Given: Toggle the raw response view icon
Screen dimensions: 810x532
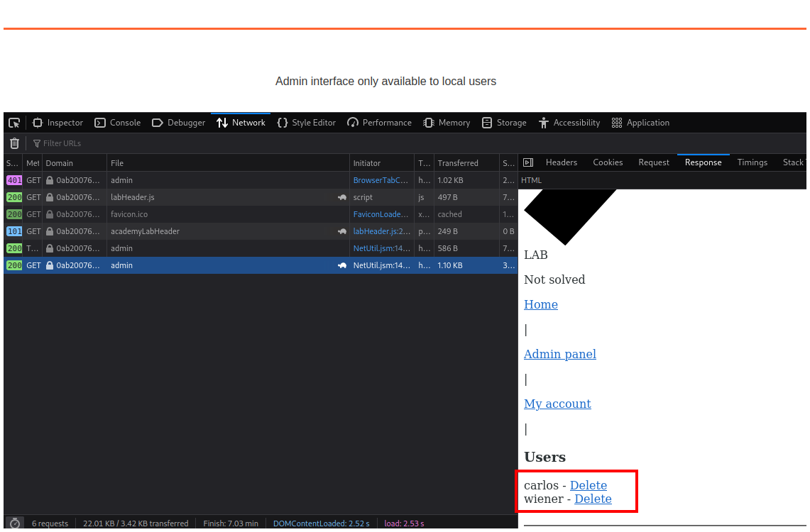Looking at the screenshot, I should 527,162.
